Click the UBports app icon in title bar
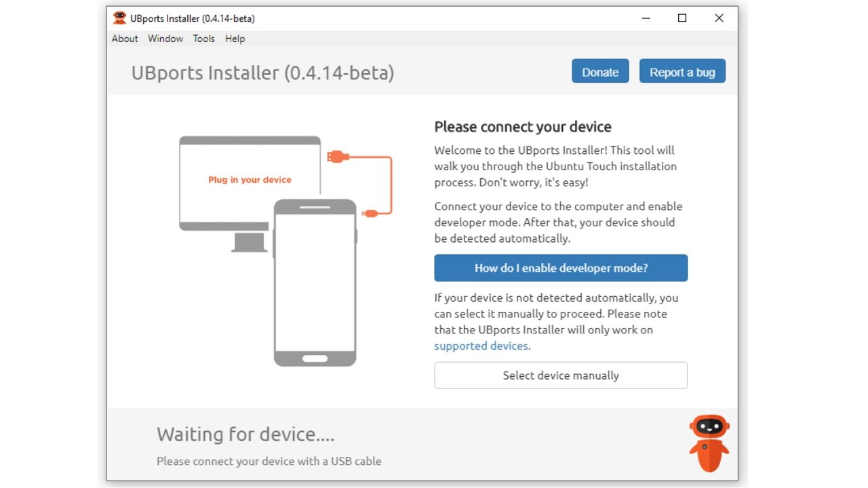 [119, 18]
